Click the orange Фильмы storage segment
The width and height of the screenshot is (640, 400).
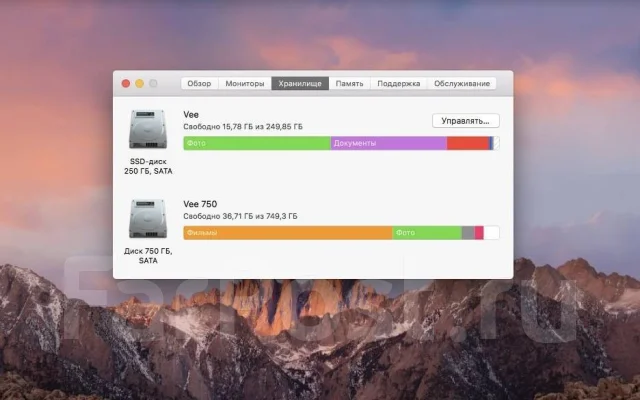288,233
